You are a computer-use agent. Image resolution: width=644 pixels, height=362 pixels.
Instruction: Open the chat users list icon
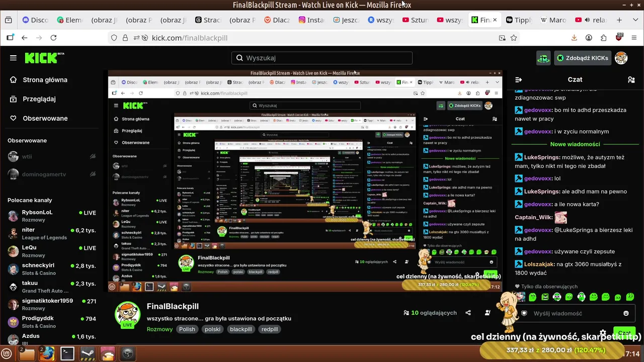click(x=631, y=79)
